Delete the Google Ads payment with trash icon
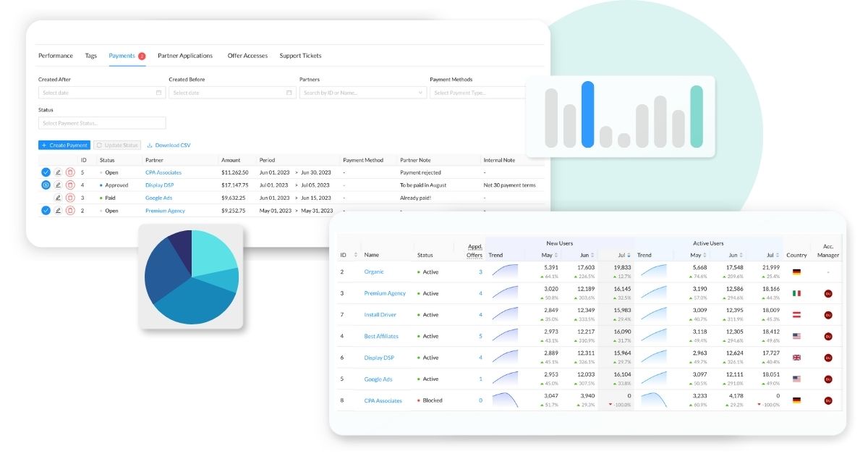This screenshot has height=454, width=868. click(70, 198)
